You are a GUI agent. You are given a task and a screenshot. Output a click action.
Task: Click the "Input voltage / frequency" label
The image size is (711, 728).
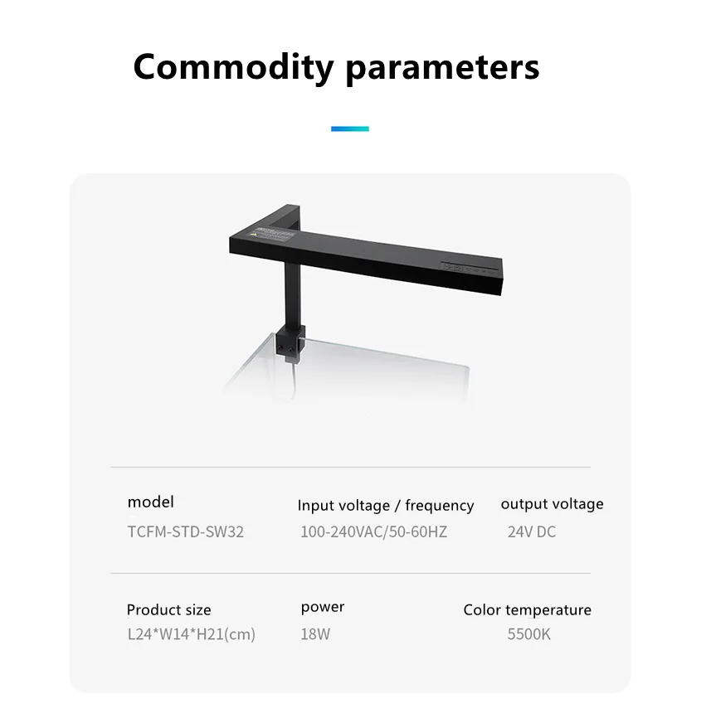(x=385, y=505)
